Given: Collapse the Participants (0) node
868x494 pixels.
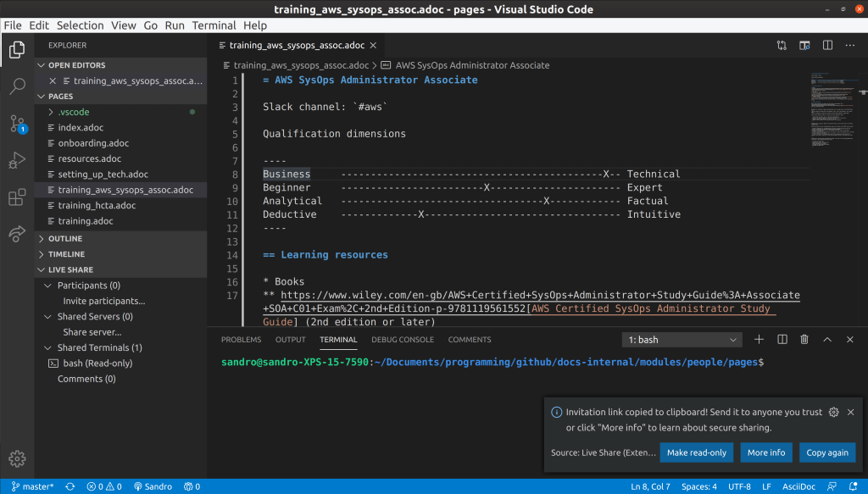Looking at the screenshot, I should [x=120, y=286].
